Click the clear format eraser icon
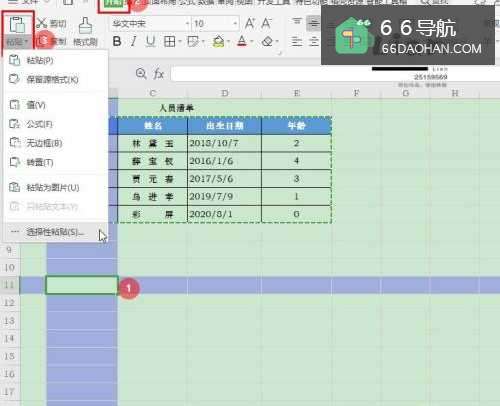This screenshot has width=500, height=406. tap(267, 42)
